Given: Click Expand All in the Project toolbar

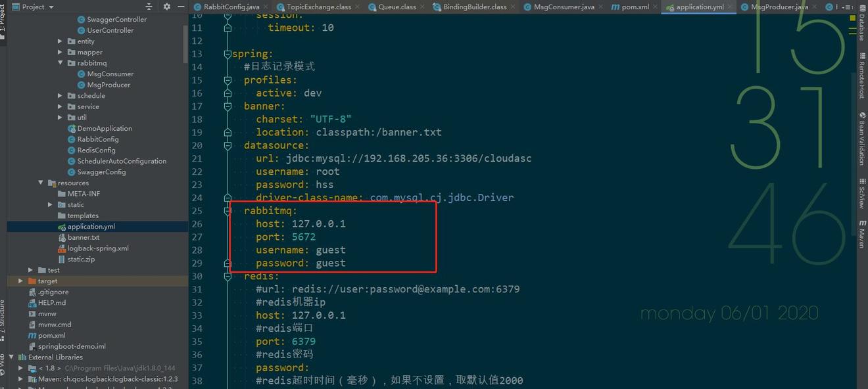Looking at the screenshot, I should [x=149, y=7].
